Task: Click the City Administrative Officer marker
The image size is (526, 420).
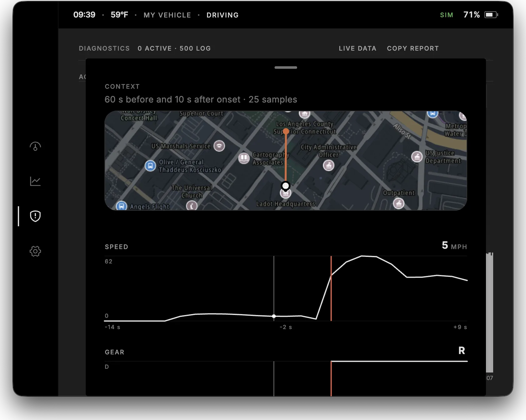Action: click(328, 165)
